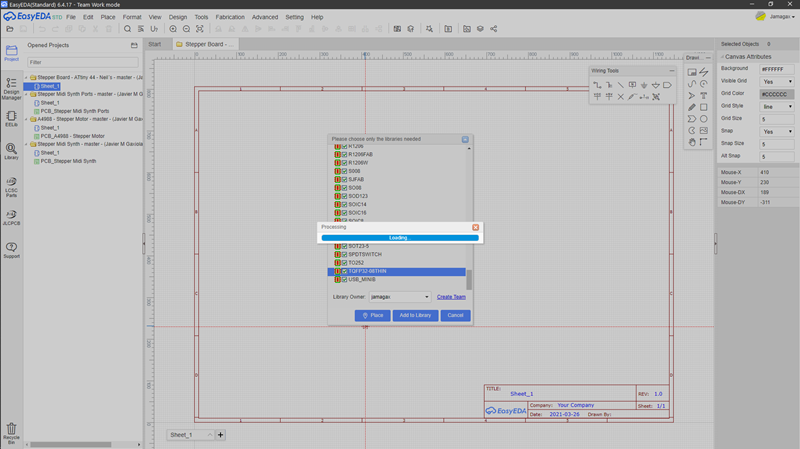The width and height of the screenshot is (800, 449).
Task: Collapse the Stepper Board ATtiny 44 project
Action: [27, 78]
